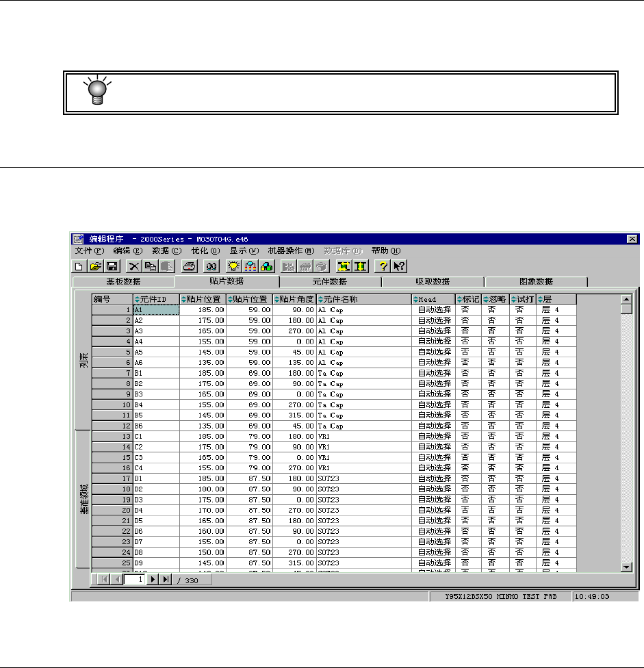Viewport: 644px width, 668px height.
Task: Open the 文件(F) menu
Action: pos(90,251)
